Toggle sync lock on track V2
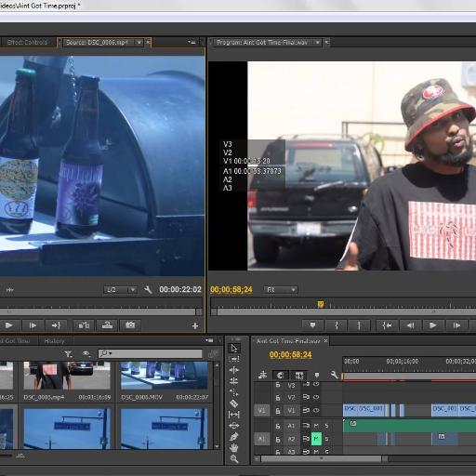This screenshot has width=476, height=476. [306, 397]
